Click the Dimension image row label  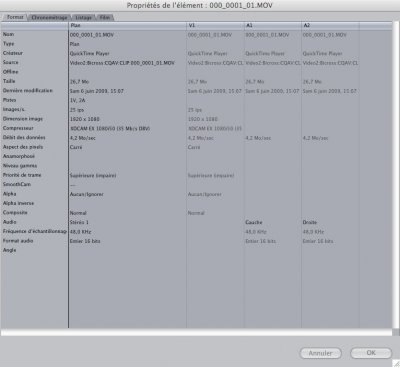(x=23, y=118)
